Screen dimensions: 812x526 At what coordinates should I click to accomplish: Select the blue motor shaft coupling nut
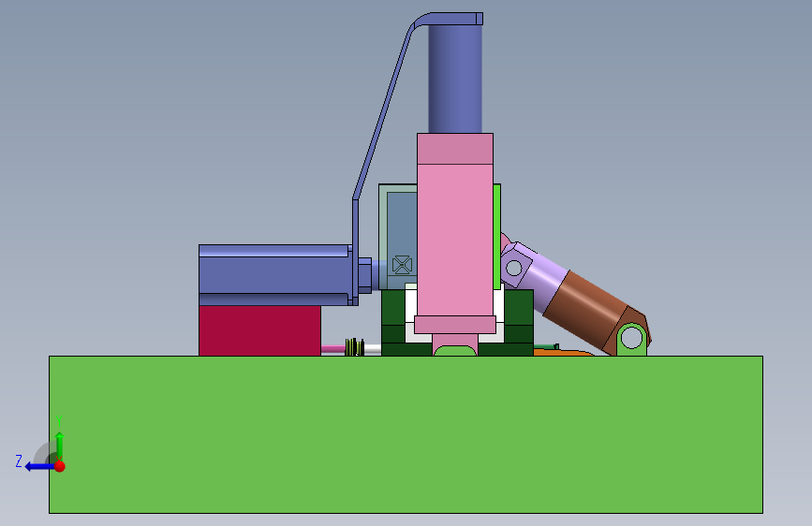coord(364,275)
